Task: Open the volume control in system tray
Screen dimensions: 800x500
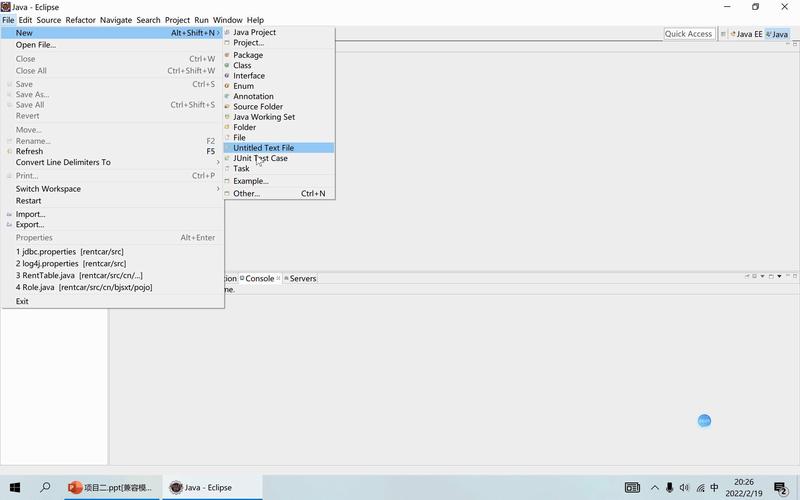Action: click(x=684, y=487)
